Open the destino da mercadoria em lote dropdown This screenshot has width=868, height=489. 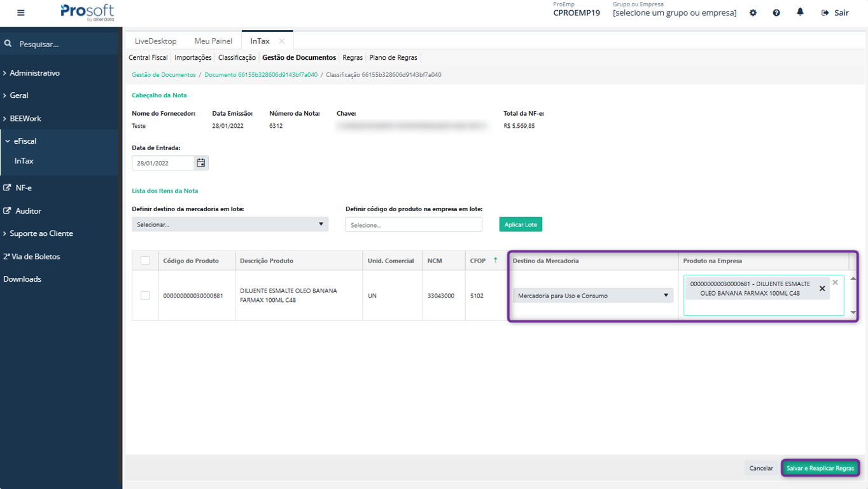(x=230, y=224)
